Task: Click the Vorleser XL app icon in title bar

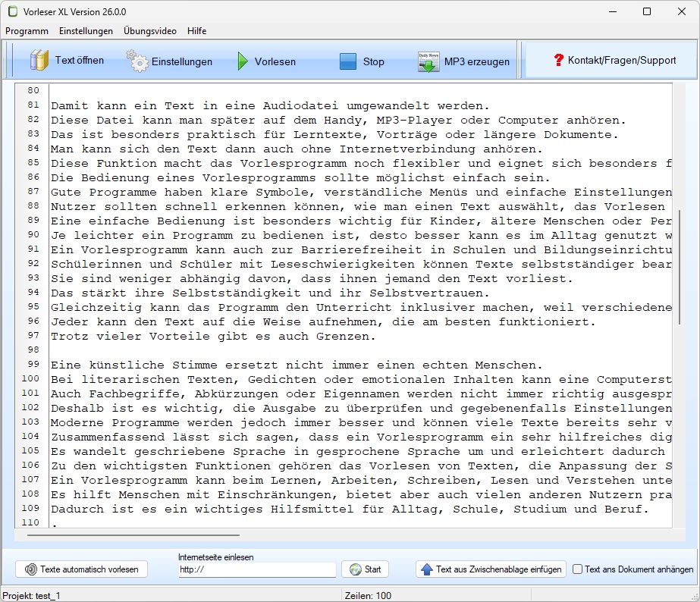Action: [x=12, y=11]
